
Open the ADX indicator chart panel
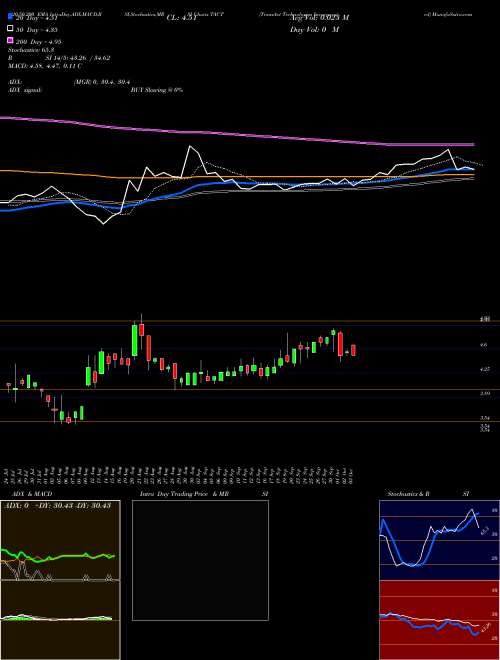click(x=60, y=540)
